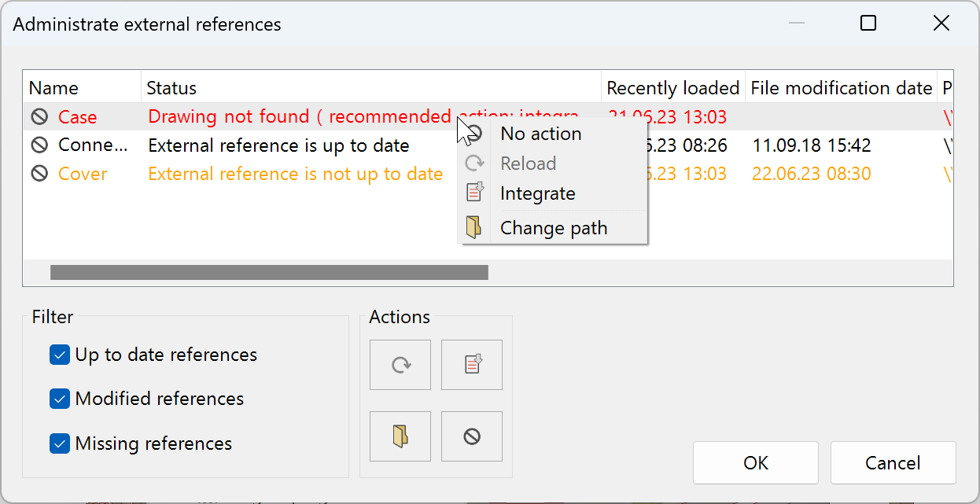Screen dimensions: 980x504
Task: Click the Integrate icon in the context menu
Action: 475,192
